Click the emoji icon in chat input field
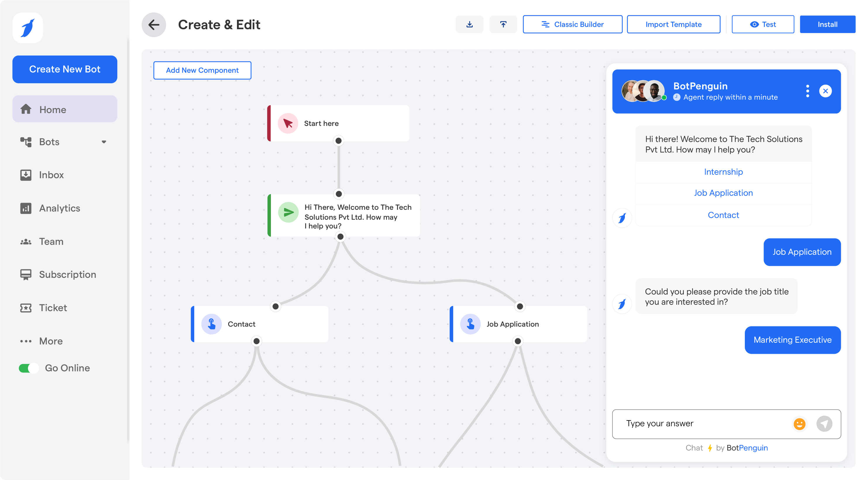Image resolution: width=868 pixels, height=480 pixels. click(x=800, y=423)
